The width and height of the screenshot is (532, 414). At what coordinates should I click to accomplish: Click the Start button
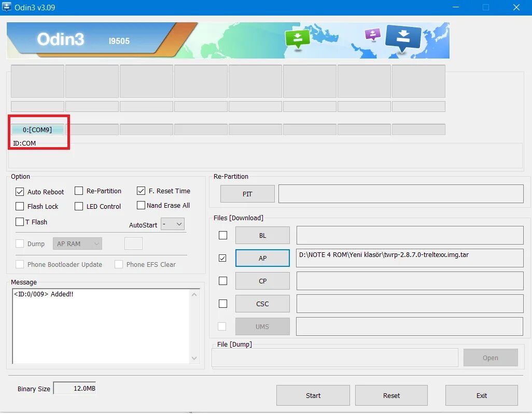coord(313,396)
